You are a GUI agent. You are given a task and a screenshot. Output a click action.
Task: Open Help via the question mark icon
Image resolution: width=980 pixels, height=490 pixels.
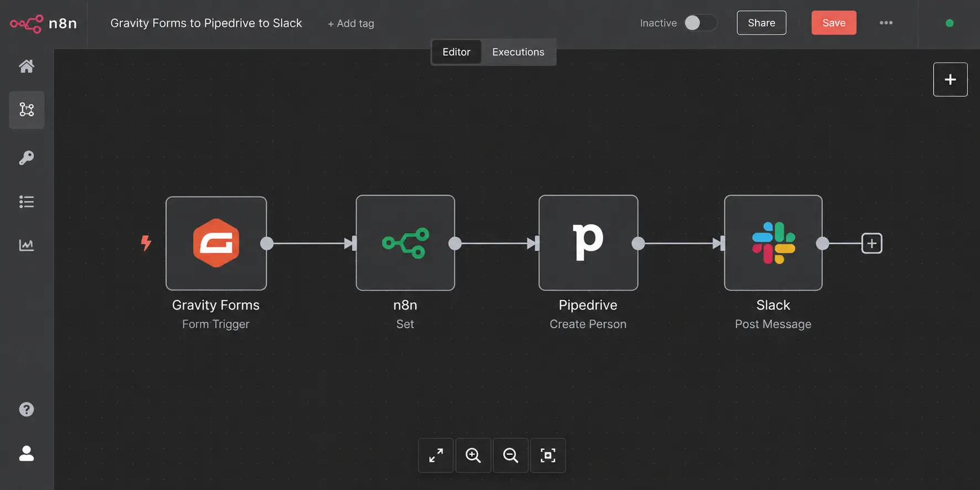click(x=27, y=409)
